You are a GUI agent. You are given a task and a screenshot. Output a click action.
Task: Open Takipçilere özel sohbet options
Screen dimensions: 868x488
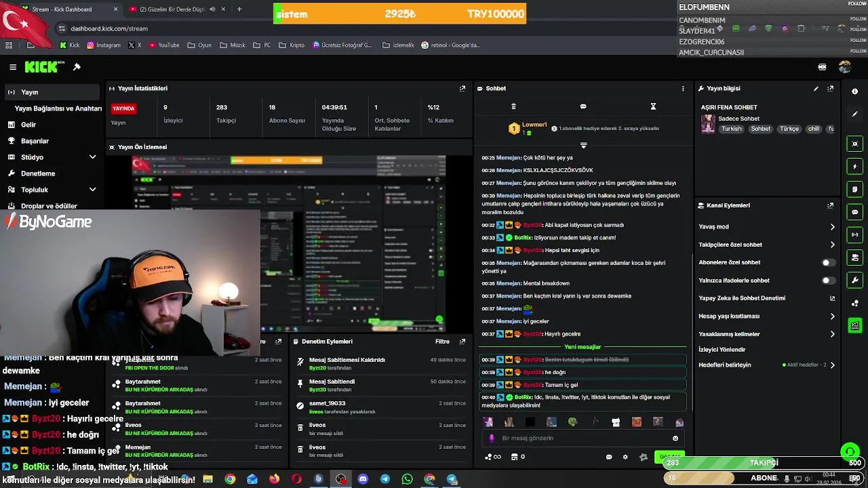[x=767, y=245]
